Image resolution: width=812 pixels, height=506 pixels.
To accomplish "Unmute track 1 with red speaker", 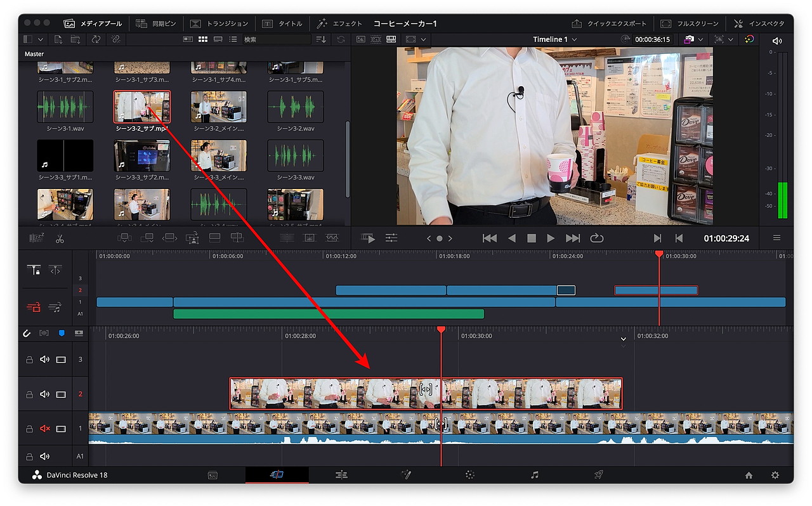I will coord(44,429).
